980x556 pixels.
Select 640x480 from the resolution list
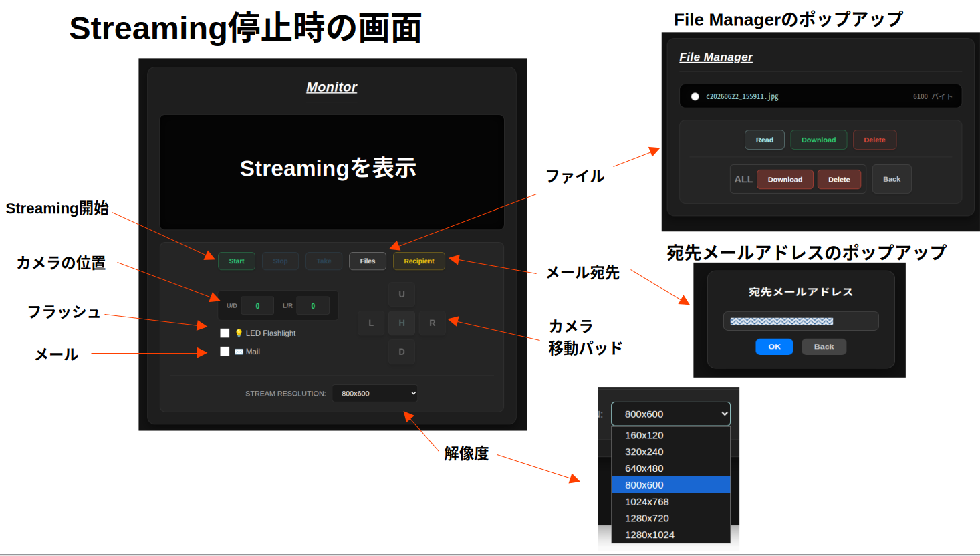click(670, 468)
